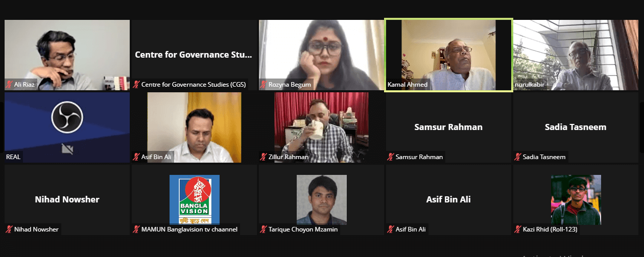Image resolution: width=644 pixels, height=257 pixels.
Task: Click the mic icon beside Samsur Rahman label
Action: click(x=391, y=157)
